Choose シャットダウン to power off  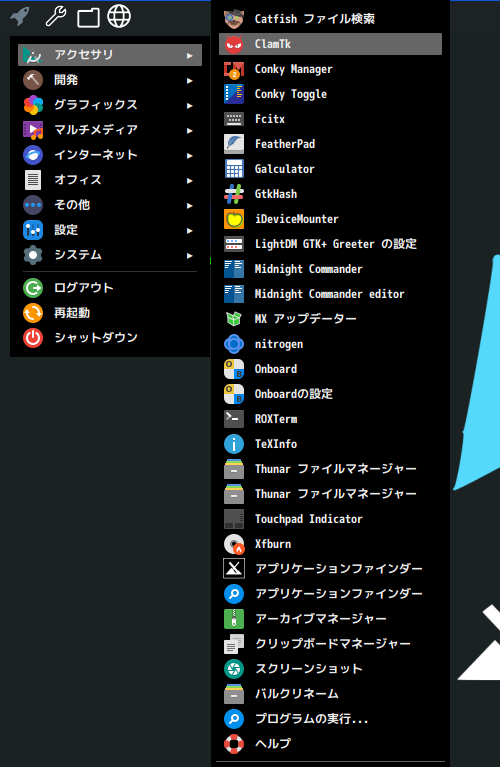click(110, 338)
